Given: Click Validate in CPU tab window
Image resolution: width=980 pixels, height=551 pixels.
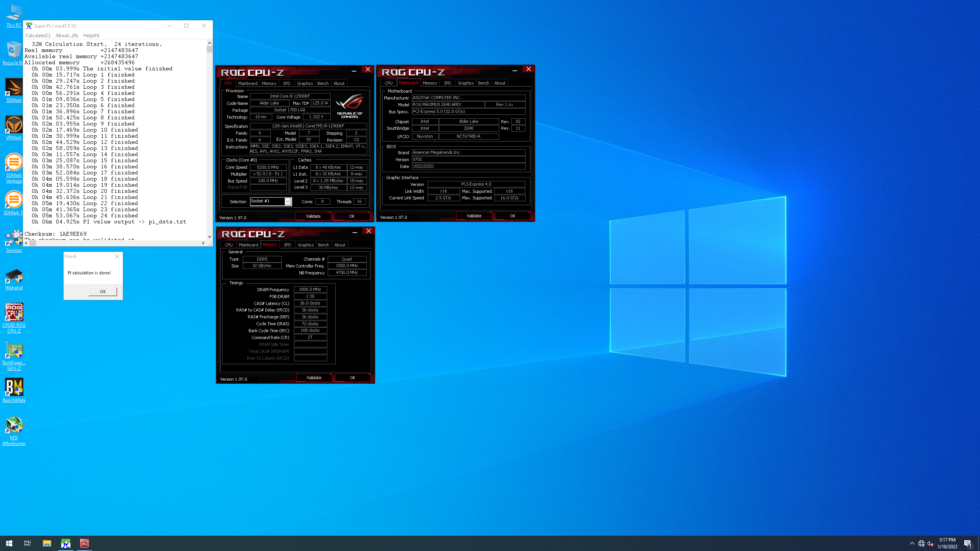Looking at the screenshot, I should click(314, 216).
